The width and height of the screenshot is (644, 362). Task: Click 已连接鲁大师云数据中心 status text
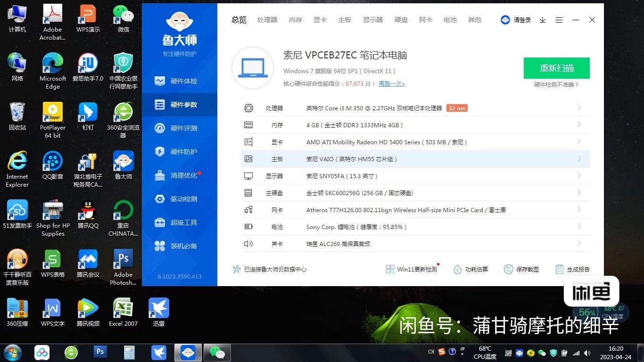(275, 270)
